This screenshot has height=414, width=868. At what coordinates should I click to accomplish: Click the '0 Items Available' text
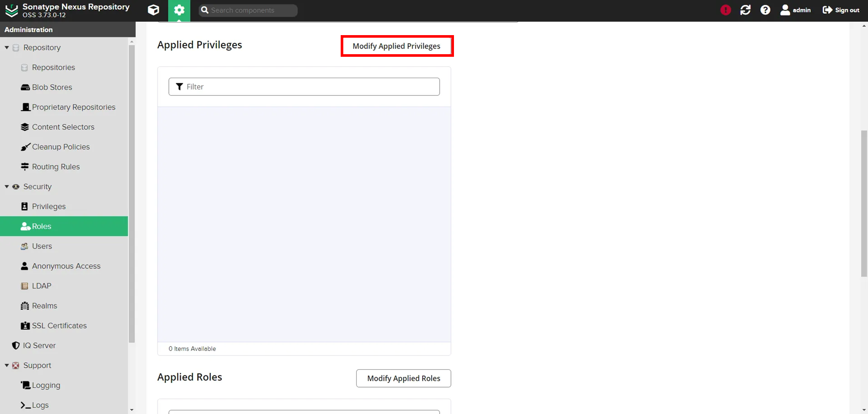point(192,349)
